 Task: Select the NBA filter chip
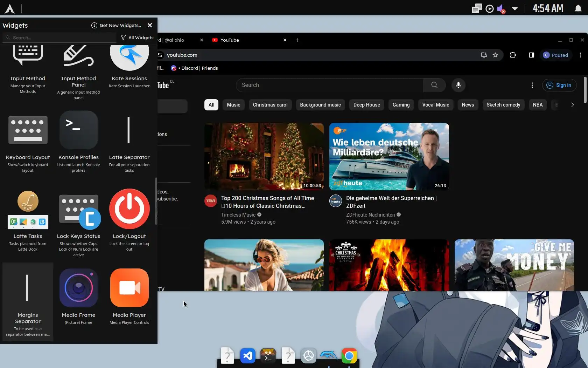(538, 105)
